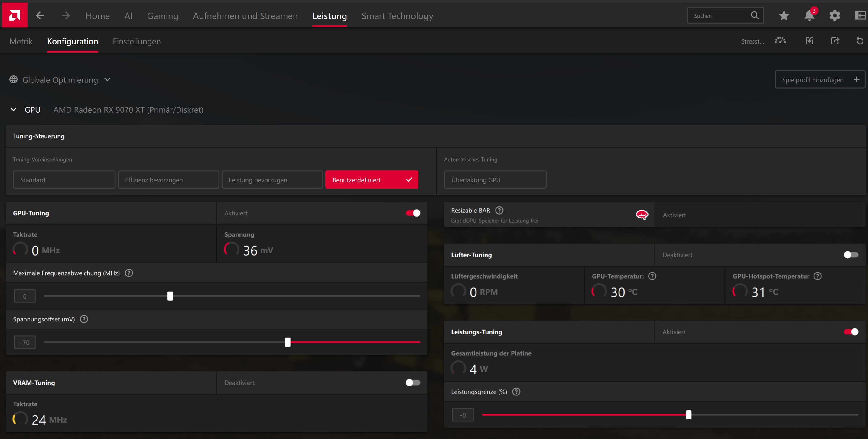
Task: Click the AMD logo icon
Action: tap(15, 15)
